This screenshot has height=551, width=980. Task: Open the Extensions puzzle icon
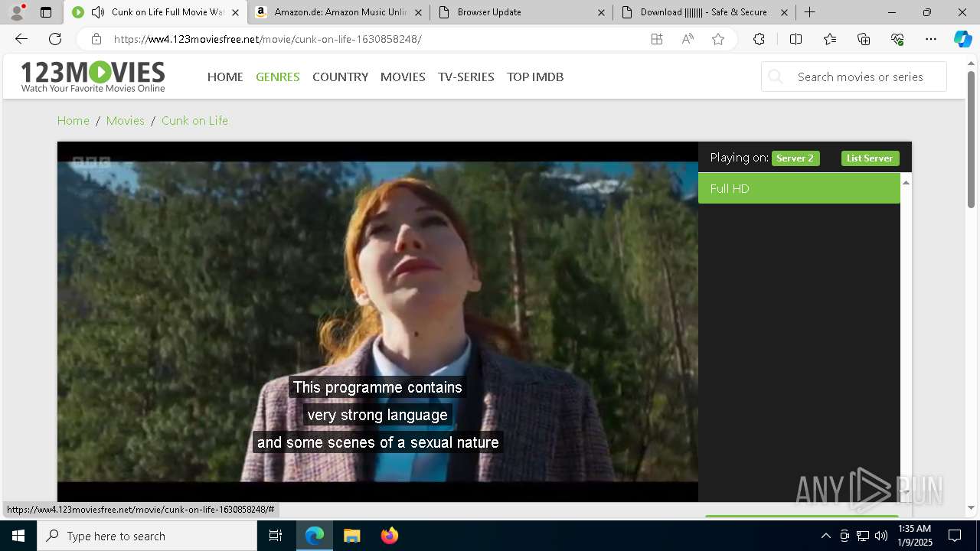coord(759,39)
